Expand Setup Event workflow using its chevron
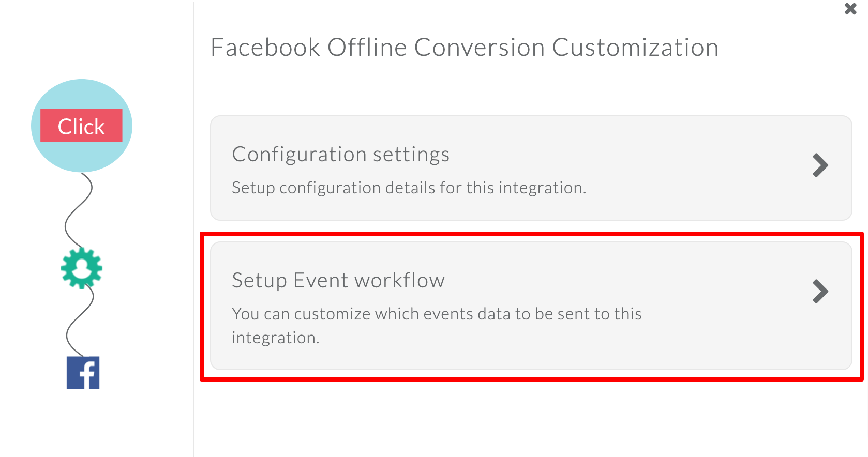The height and width of the screenshot is (457, 868). click(x=820, y=291)
